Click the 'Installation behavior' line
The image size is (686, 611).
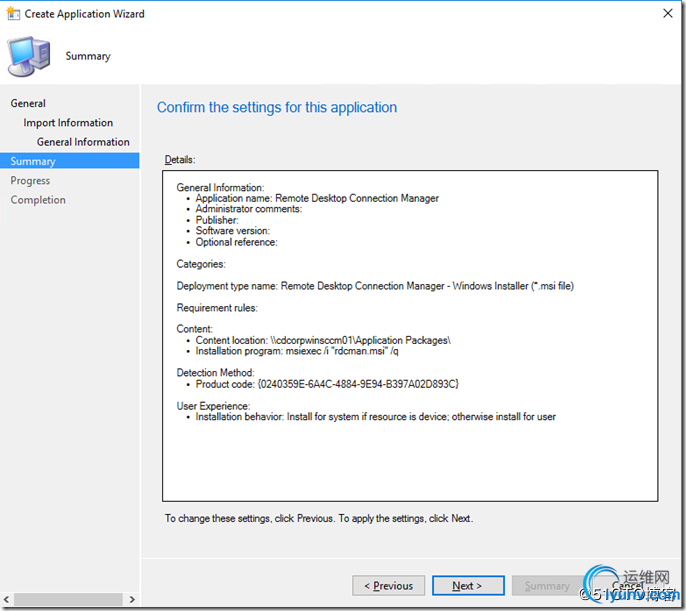point(375,416)
